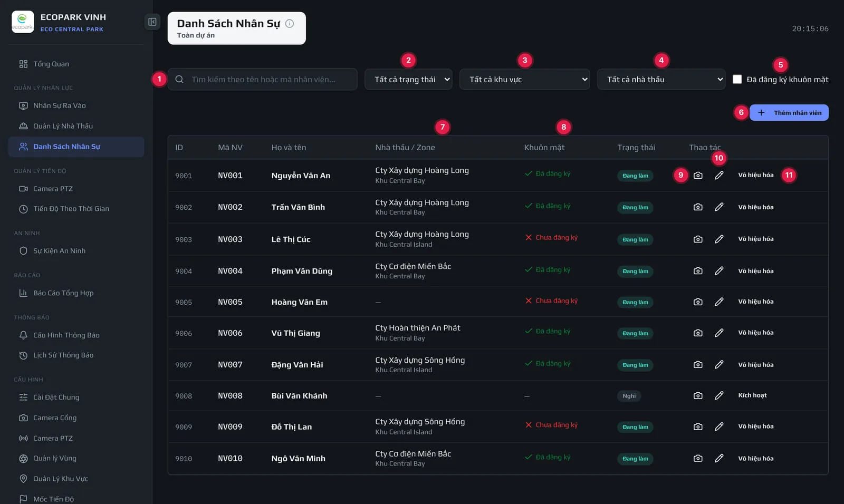Open Nhân Sự Ra Vào menu item
844x504 pixels.
click(x=76, y=105)
